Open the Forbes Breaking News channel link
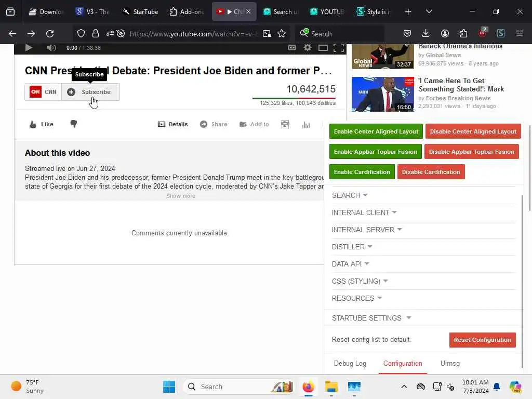The image size is (532, 399). tap(458, 98)
